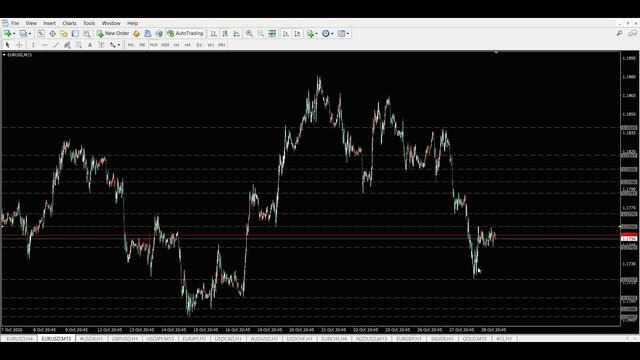Switch to H4 timeframe

[x=188, y=45]
